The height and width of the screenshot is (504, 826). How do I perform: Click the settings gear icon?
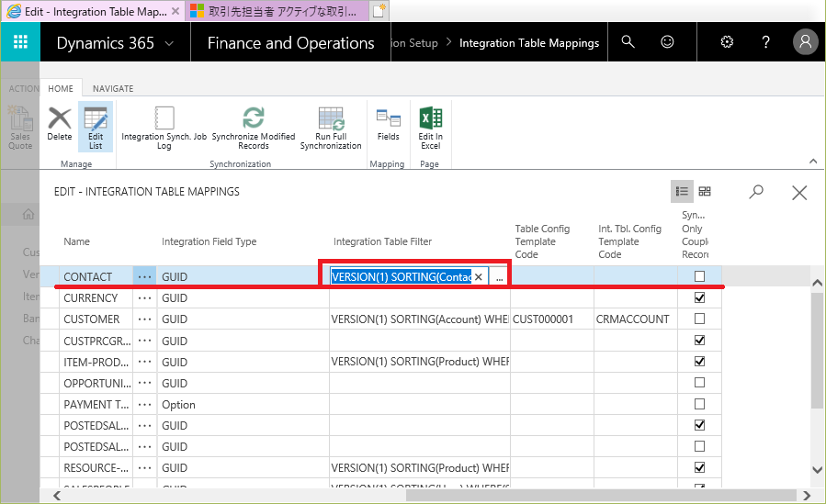(727, 42)
